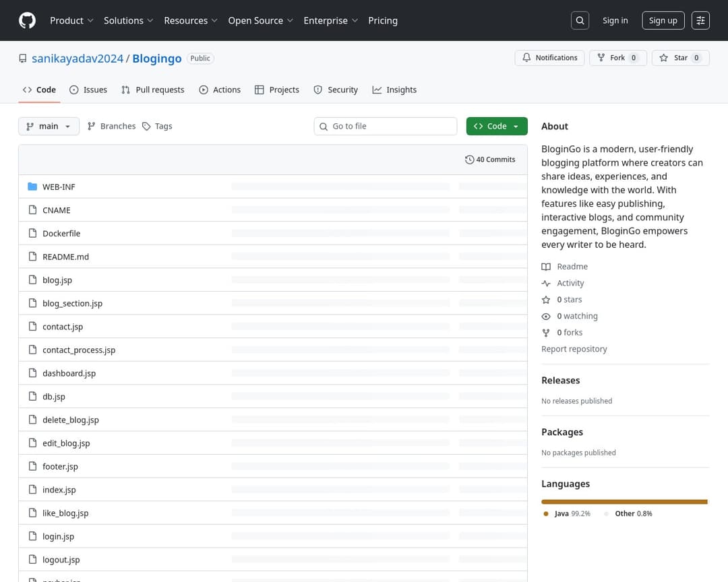Open commit history with 40 Commits

click(x=490, y=160)
